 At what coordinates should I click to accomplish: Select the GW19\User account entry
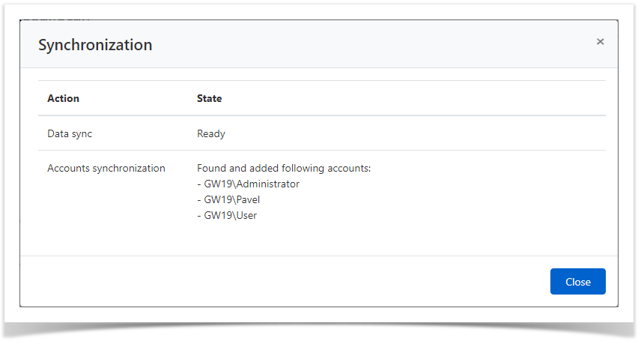(x=227, y=215)
